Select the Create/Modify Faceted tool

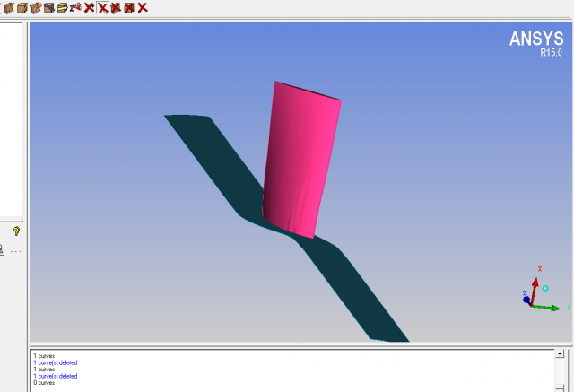[36, 7]
